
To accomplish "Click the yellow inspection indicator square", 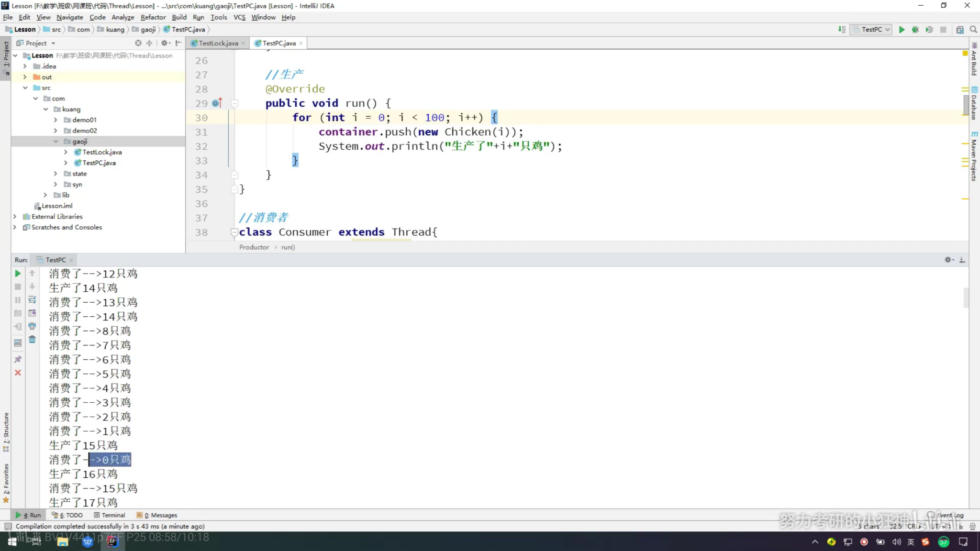I will 965,54.
